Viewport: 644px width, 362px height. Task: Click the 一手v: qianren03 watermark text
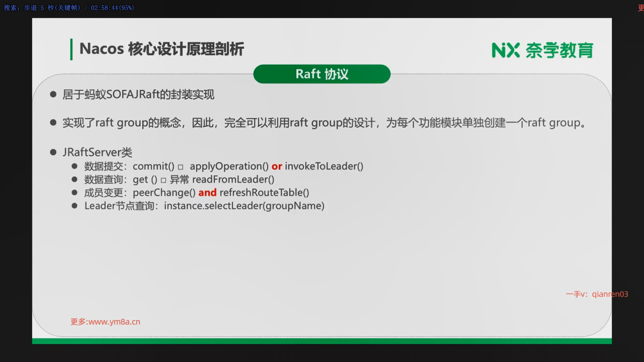[x=597, y=294]
